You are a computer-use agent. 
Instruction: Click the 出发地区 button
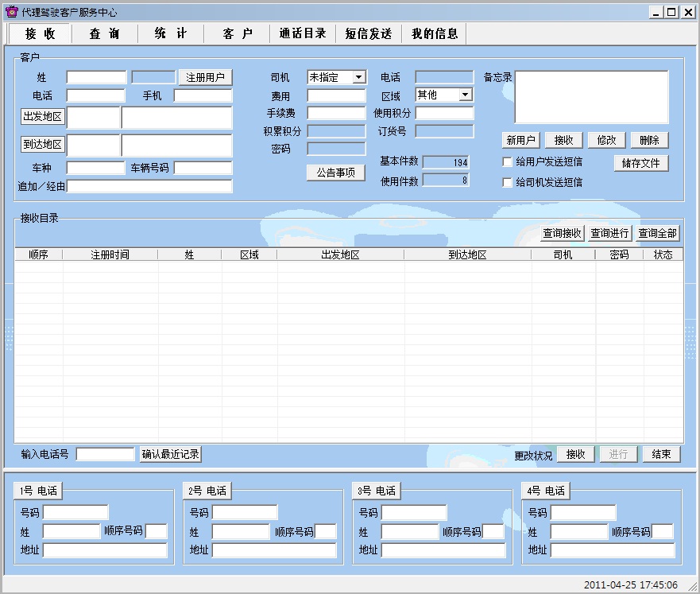(x=43, y=117)
